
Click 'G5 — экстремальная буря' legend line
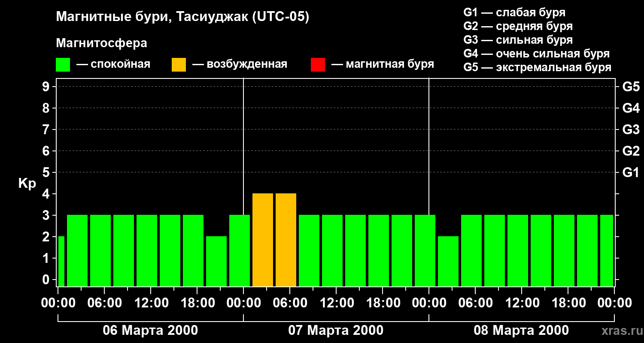click(537, 68)
